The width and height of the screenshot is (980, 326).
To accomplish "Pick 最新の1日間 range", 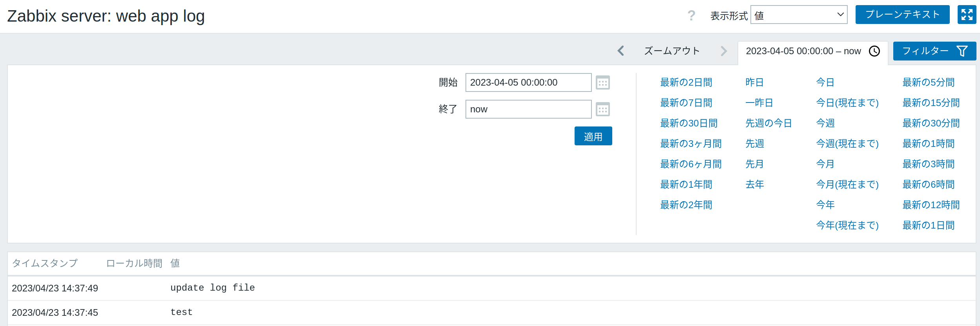I will point(928,225).
